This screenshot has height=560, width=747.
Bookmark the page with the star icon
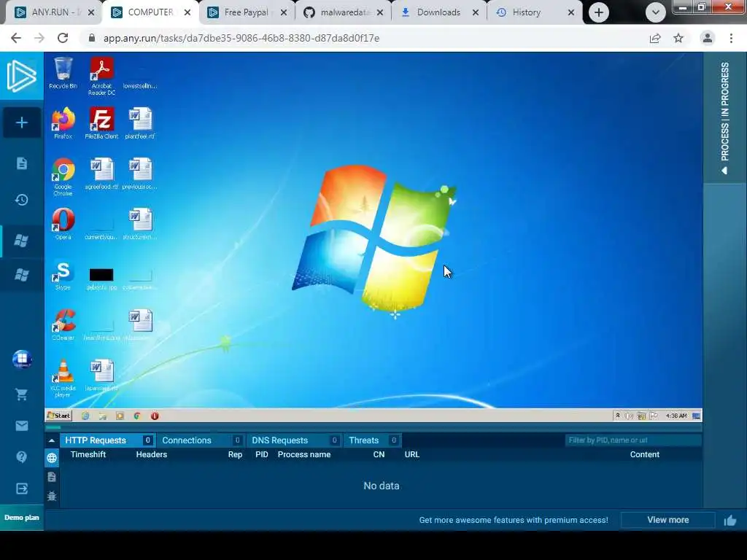(678, 38)
